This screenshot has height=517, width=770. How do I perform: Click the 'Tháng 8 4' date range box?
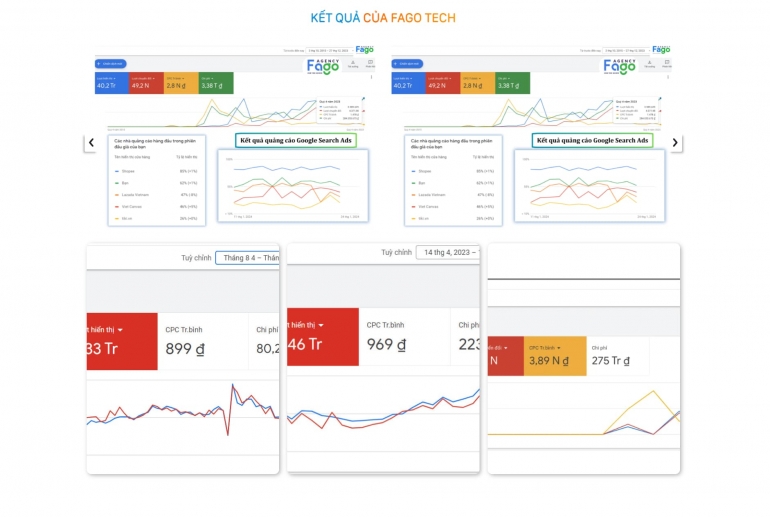(x=248, y=258)
